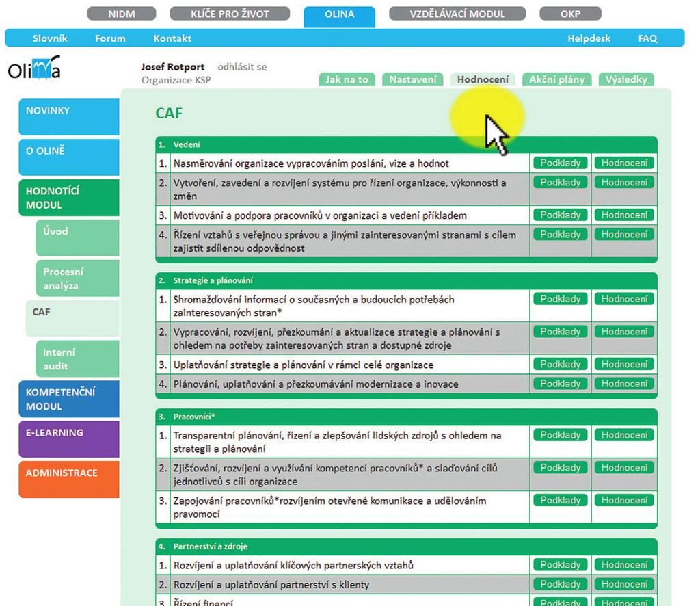Select CAF sidebar subitem
The height and width of the screenshot is (606, 700).
(72, 318)
